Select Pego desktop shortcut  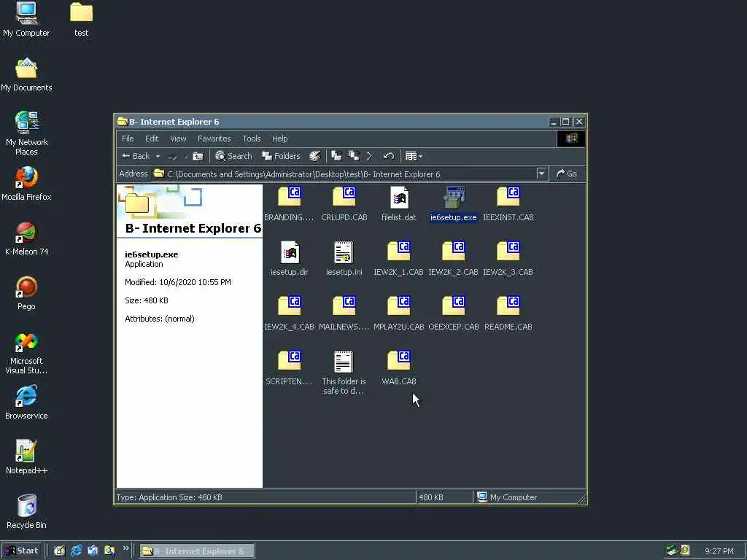(x=26, y=293)
